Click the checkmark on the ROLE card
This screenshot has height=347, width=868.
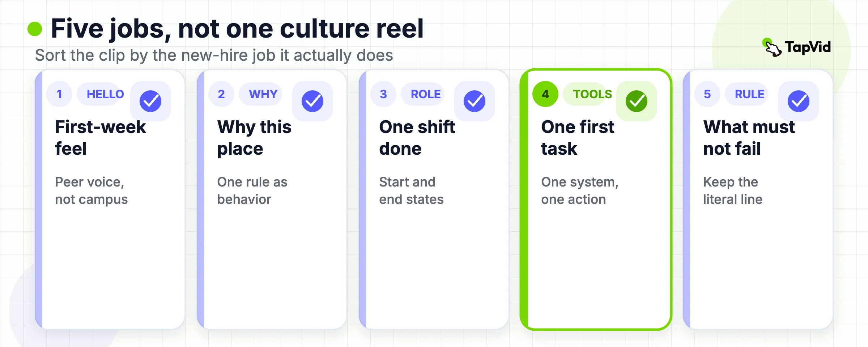pos(475,101)
